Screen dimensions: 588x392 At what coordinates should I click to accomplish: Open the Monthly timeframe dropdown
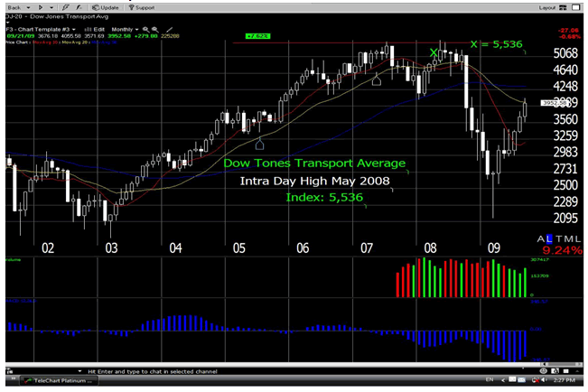[x=125, y=29]
